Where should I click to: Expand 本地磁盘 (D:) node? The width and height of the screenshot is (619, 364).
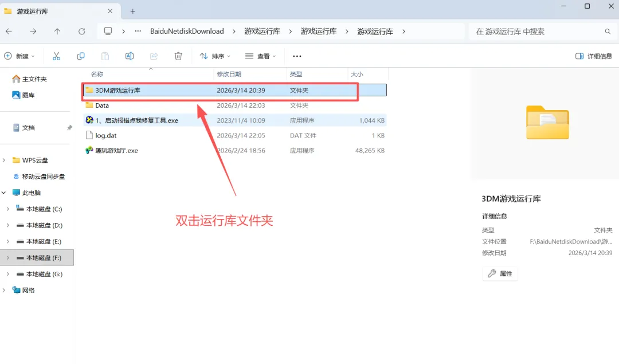(8, 225)
